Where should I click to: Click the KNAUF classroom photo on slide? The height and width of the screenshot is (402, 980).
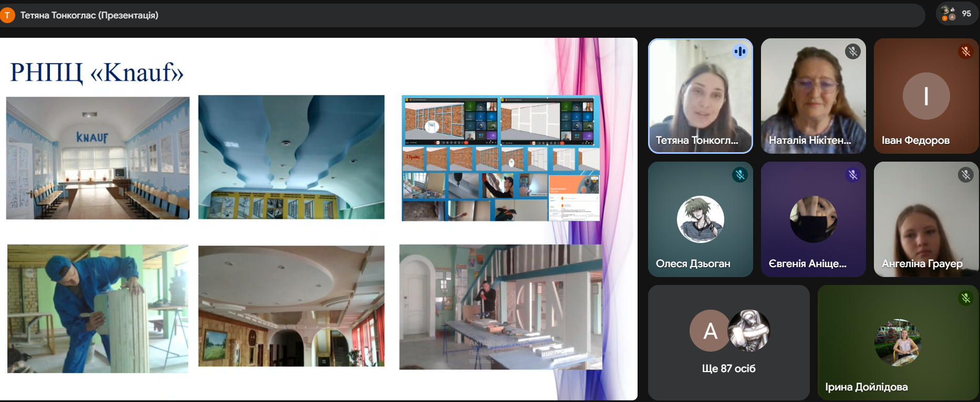[x=98, y=158]
